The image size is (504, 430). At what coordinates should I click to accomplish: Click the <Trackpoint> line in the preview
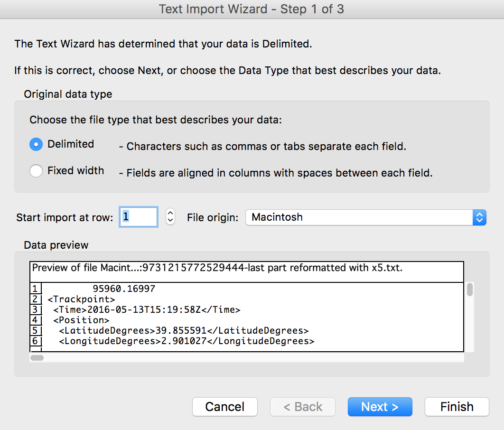click(x=81, y=299)
